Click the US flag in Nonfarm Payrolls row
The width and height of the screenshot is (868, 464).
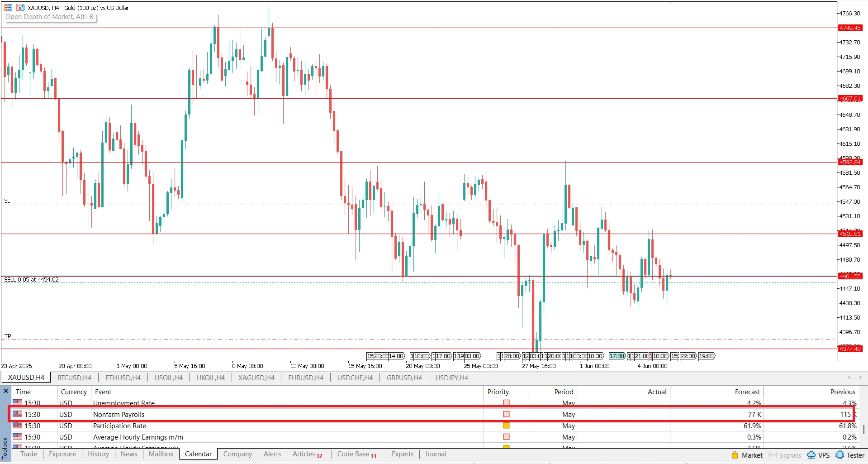(17, 414)
